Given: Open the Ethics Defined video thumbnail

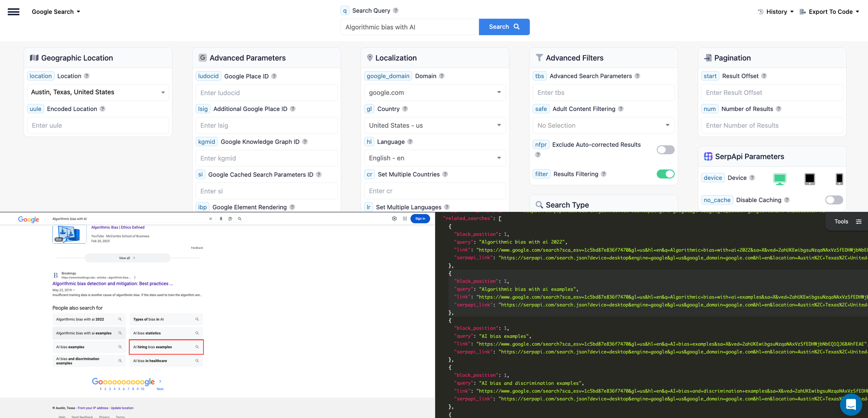Looking at the screenshot, I should [x=69, y=234].
